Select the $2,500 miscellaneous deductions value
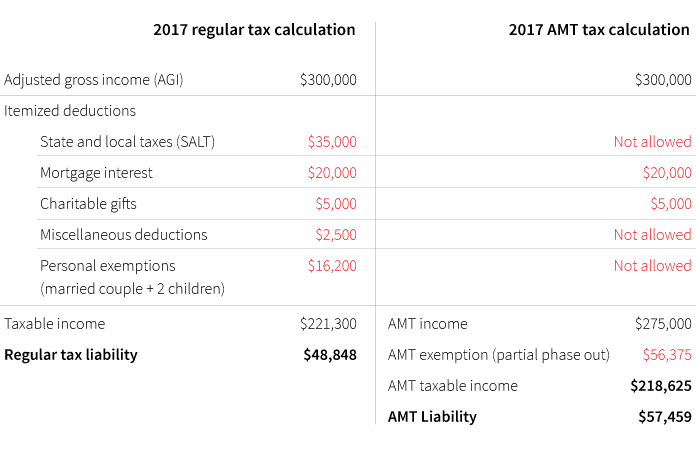 [336, 235]
